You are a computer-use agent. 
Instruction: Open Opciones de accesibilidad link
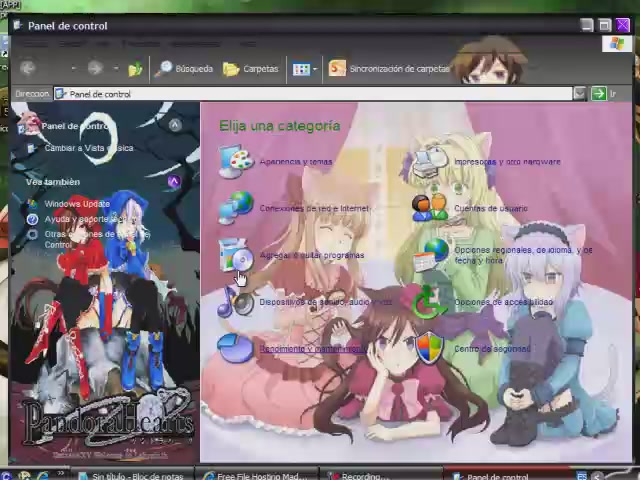click(504, 302)
